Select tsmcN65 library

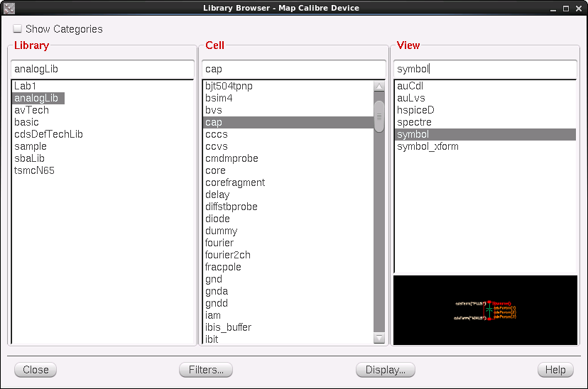click(34, 170)
